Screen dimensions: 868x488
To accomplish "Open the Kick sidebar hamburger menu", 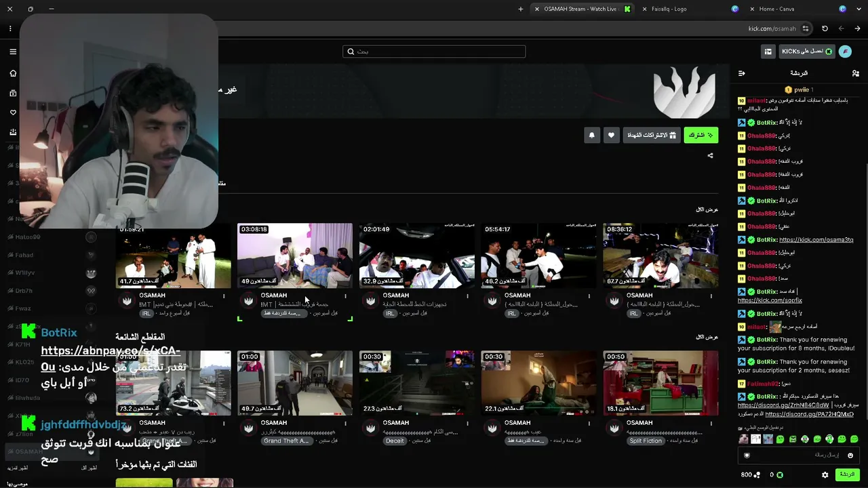I will coord(13,52).
